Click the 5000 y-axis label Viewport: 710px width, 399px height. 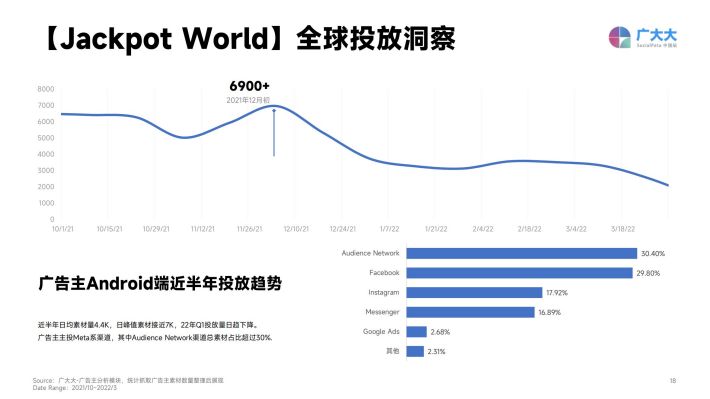tap(46, 138)
